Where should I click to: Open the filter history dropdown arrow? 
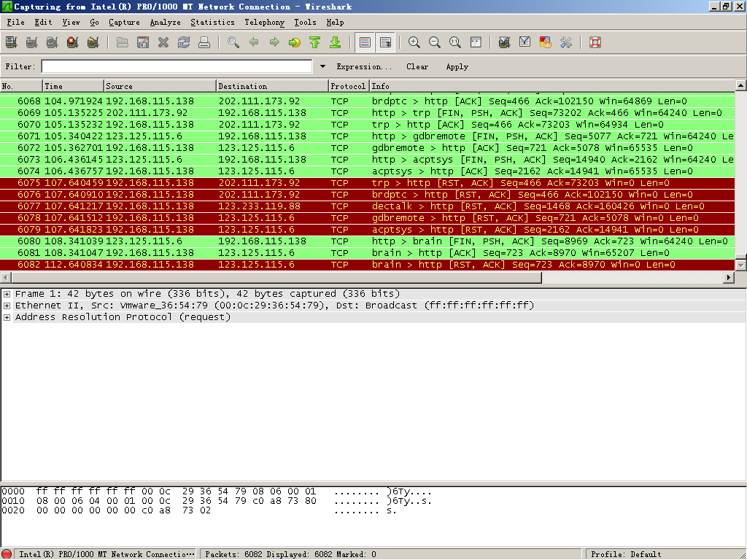[322, 66]
